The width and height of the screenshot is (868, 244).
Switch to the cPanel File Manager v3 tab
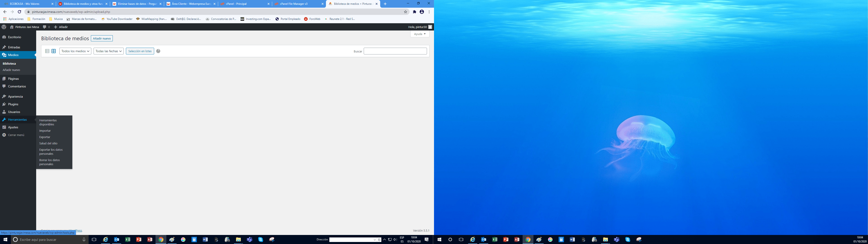pos(299,4)
